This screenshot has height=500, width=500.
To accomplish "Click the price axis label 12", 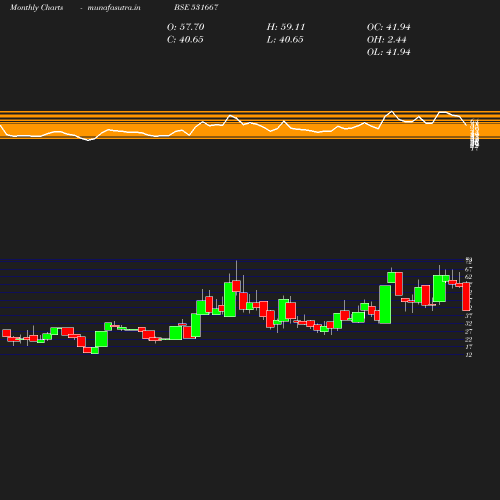I will coord(469,355).
